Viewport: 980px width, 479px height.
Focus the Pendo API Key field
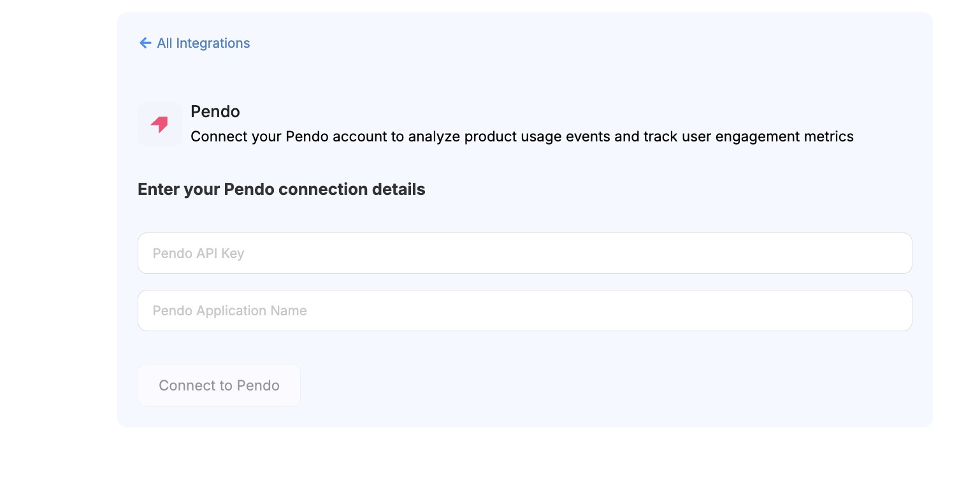pos(524,253)
